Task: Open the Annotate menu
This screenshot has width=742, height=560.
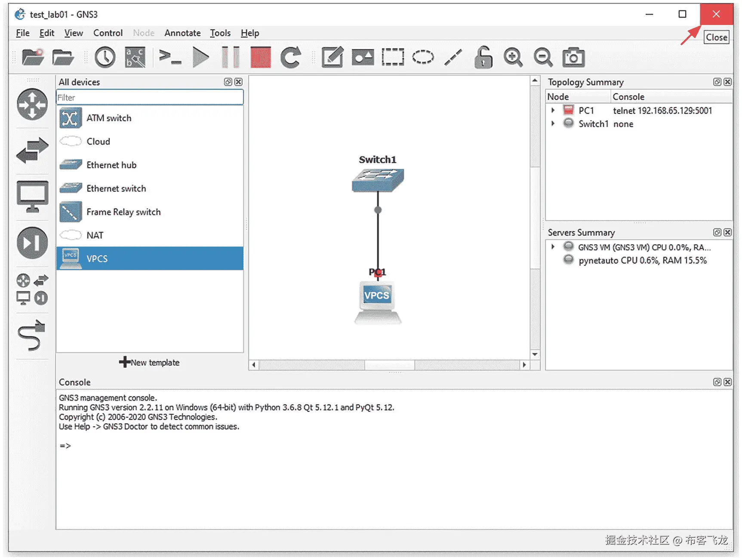Action: pyautogui.click(x=182, y=33)
